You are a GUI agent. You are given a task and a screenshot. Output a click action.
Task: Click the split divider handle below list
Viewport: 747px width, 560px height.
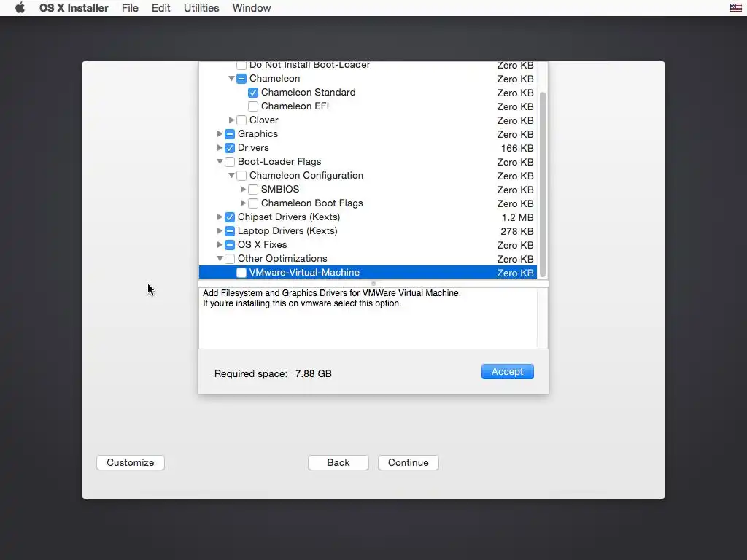[x=373, y=284]
